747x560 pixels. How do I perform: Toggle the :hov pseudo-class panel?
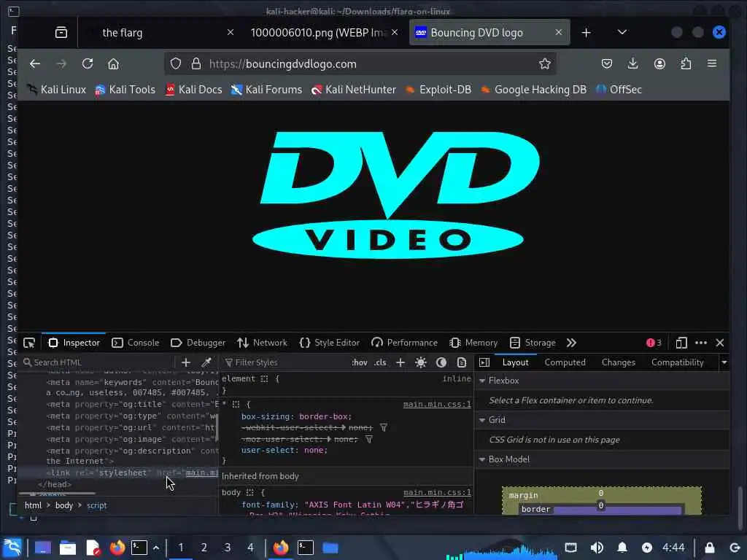359,362
